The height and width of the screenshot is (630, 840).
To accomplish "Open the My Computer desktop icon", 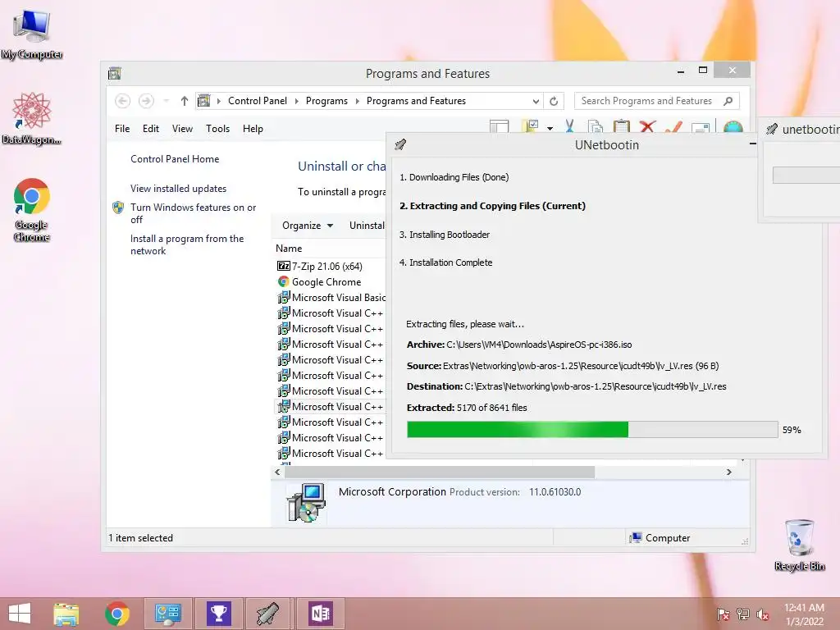I will [32, 34].
